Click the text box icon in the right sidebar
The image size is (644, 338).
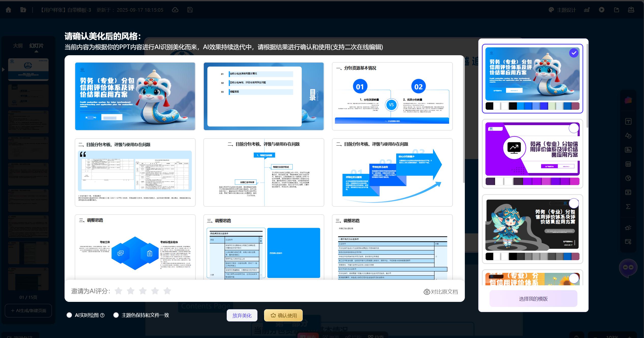click(x=628, y=121)
